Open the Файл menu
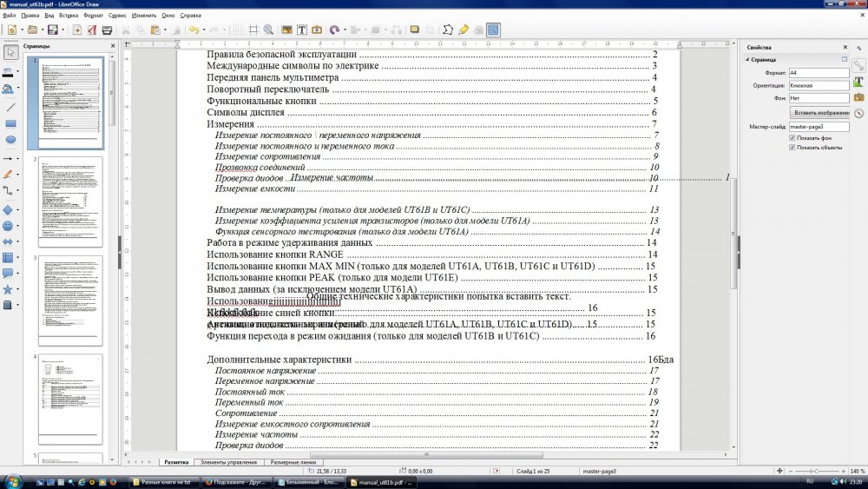Image resolution: width=868 pixels, height=489 pixels. pos(9,16)
